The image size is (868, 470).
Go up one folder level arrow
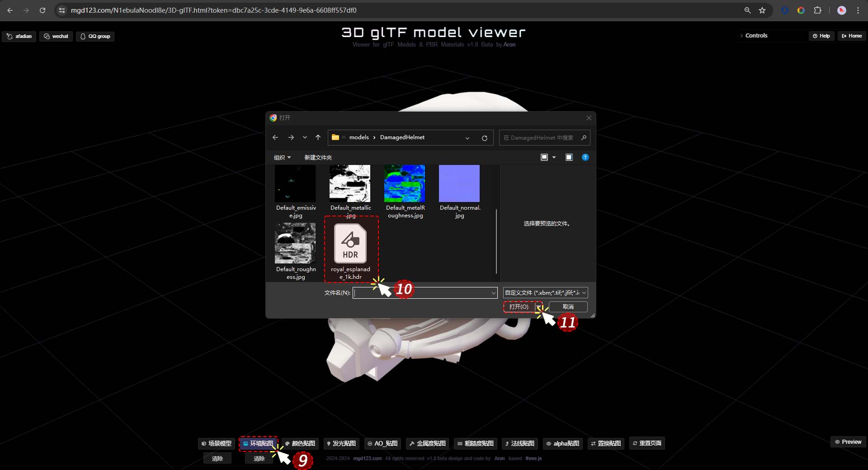click(318, 138)
